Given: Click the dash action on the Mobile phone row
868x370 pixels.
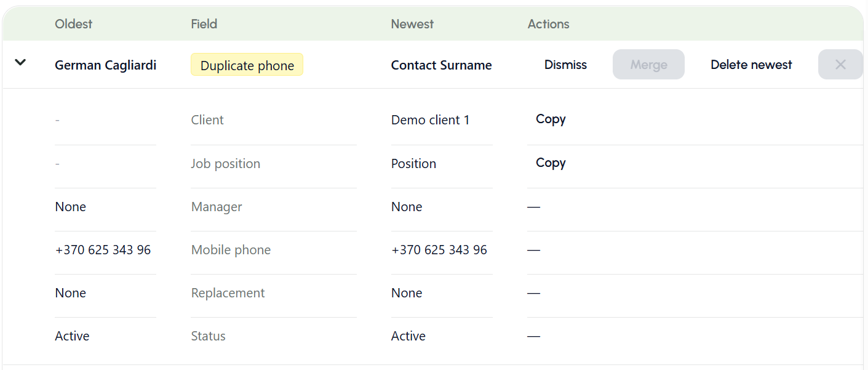Looking at the screenshot, I should pyautogui.click(x=533, y=251).
